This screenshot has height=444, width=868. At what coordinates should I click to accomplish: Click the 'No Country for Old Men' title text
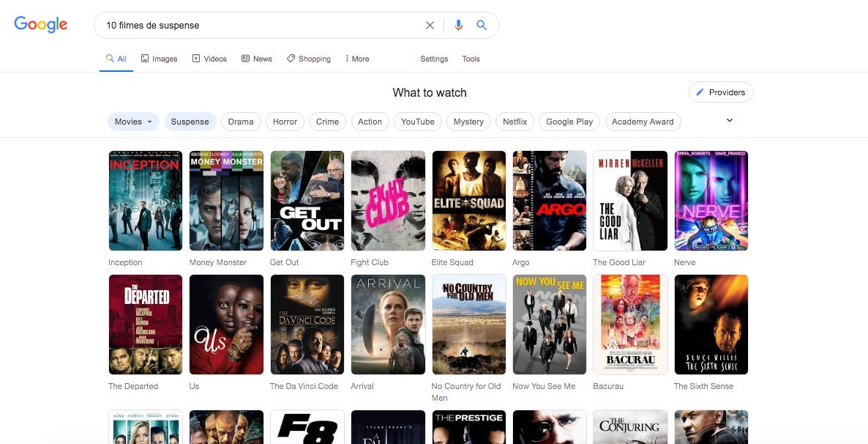466,392
